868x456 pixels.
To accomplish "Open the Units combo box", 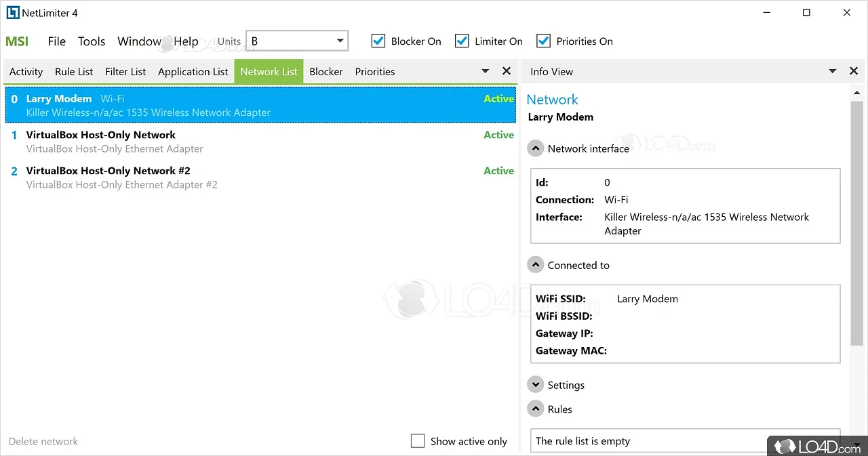I will pyautogui.click(x=297, y=41).
